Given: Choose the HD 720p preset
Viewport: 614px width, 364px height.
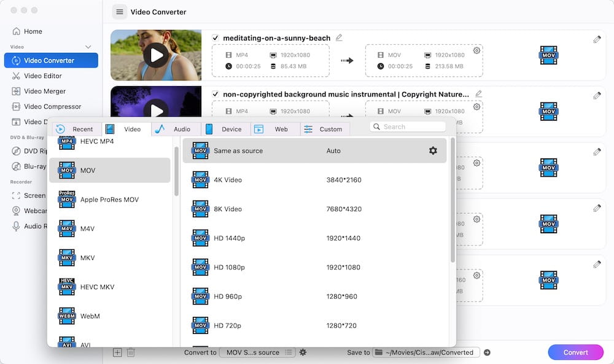Looking at the screenshot, I should tap(314, 326).
